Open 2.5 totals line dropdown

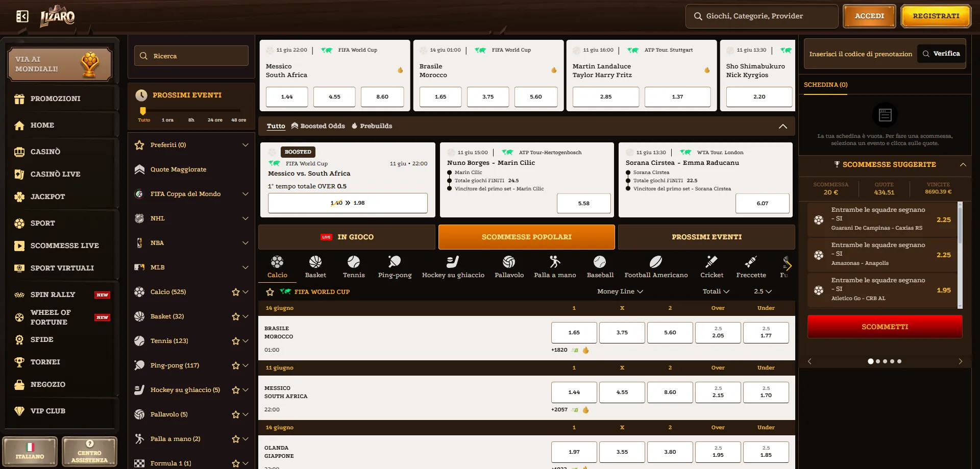coord(763,291)
